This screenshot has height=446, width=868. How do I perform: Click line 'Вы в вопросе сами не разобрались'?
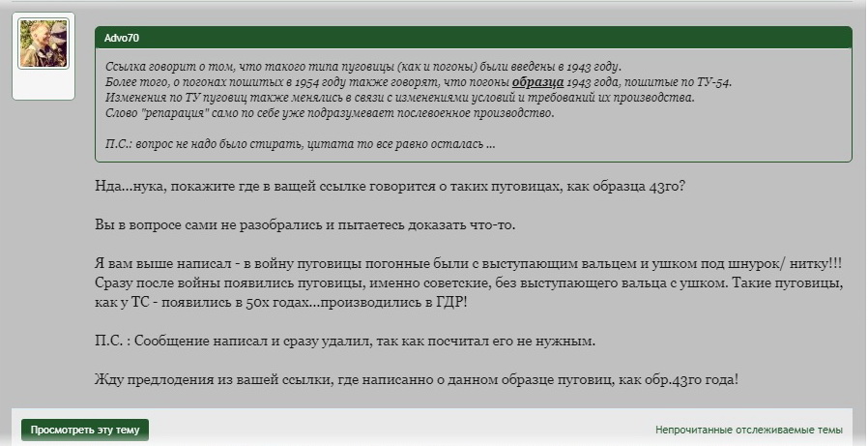point(305,225)
